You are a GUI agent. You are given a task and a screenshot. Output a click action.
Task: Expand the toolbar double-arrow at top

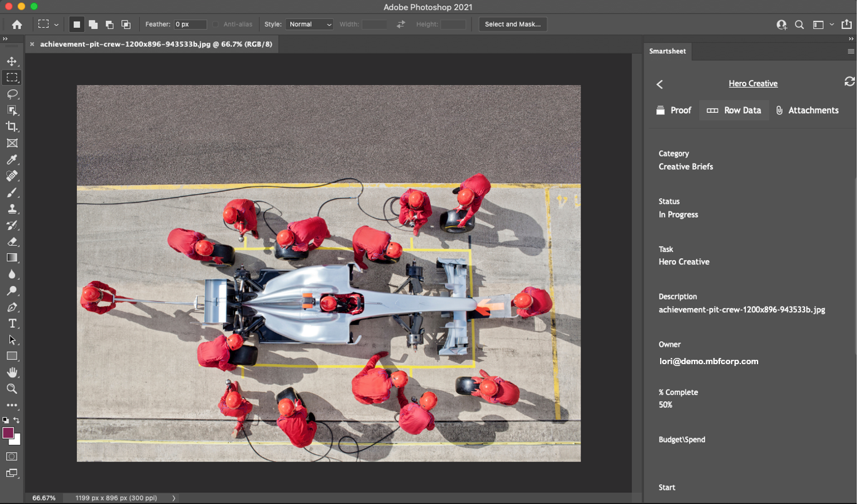coord(5,39)
